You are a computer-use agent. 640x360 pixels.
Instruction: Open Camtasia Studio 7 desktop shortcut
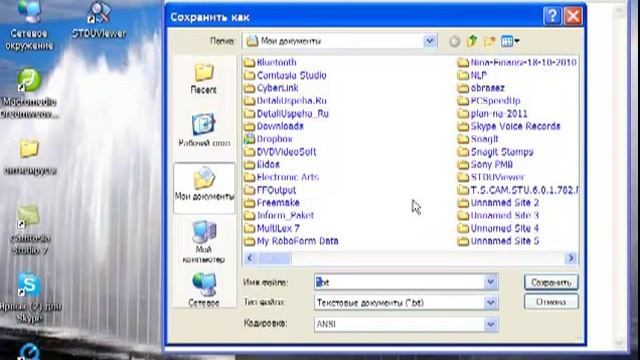click(x=30, y=230)
